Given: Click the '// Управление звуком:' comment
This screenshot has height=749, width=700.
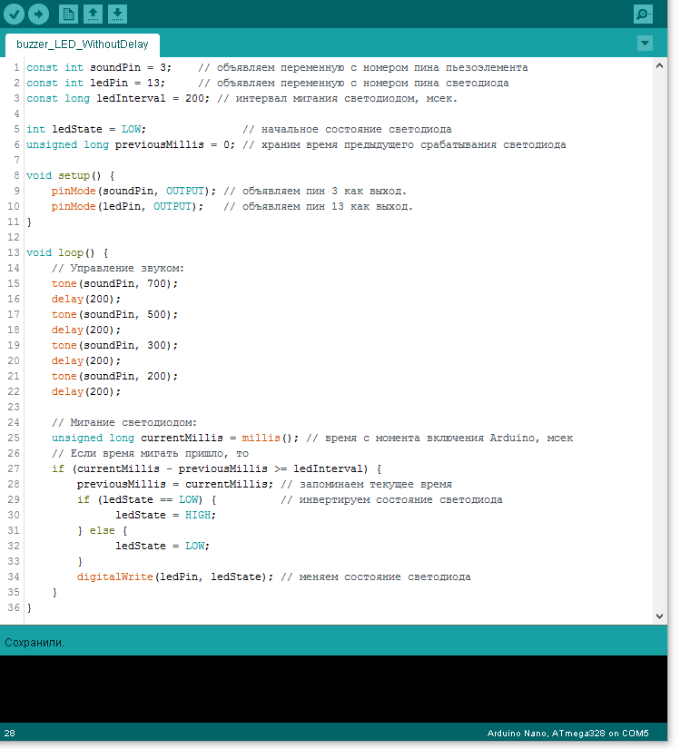Looking at the screenshot, I should pos(117,268).
